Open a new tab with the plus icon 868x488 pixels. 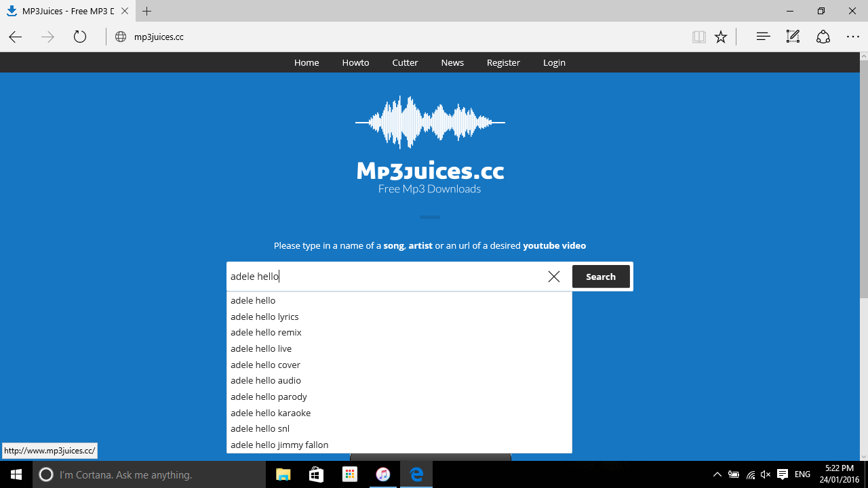pyautogui.click(x=147, y=11)
